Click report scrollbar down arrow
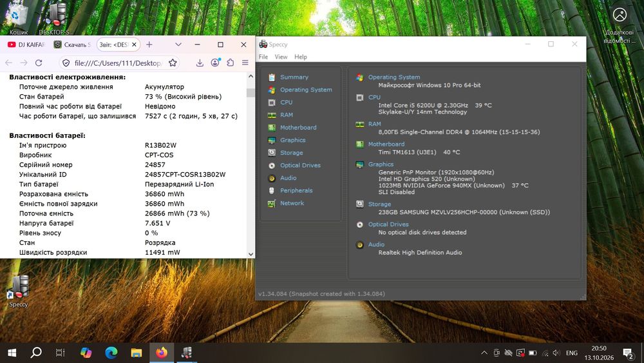Viewport: 644px width, 363px height. (251, 254)
